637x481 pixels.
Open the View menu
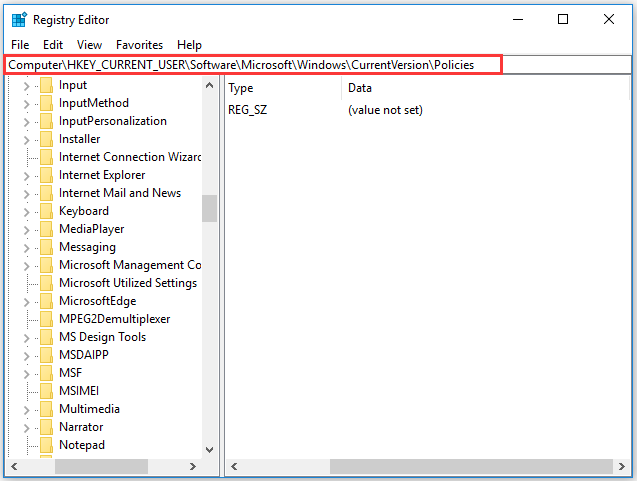pos(89,45)
